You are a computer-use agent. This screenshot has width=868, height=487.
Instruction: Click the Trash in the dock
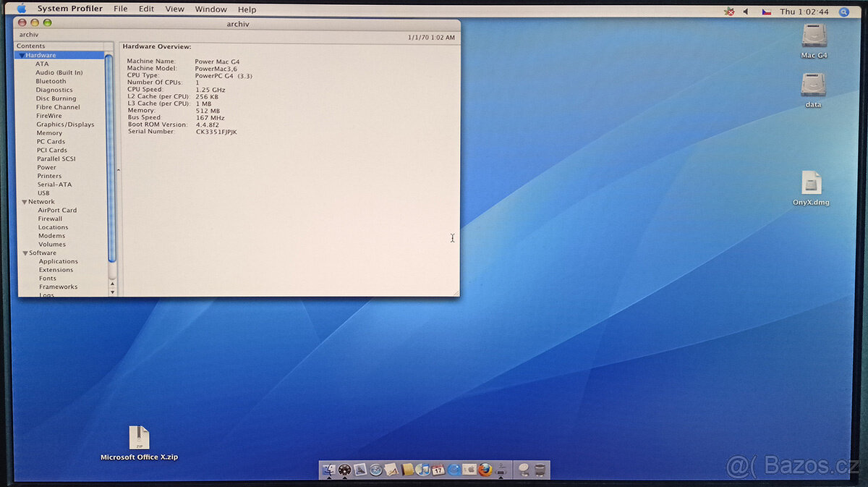[540, 470]
